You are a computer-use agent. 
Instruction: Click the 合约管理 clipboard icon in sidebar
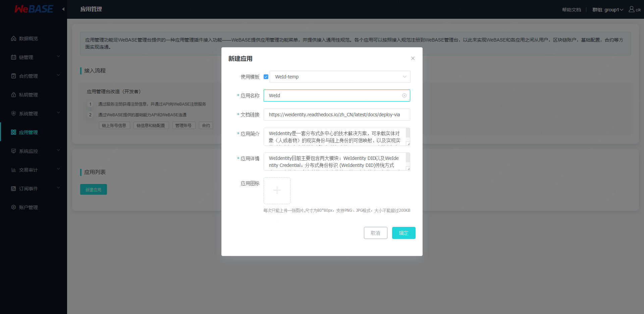13,76
